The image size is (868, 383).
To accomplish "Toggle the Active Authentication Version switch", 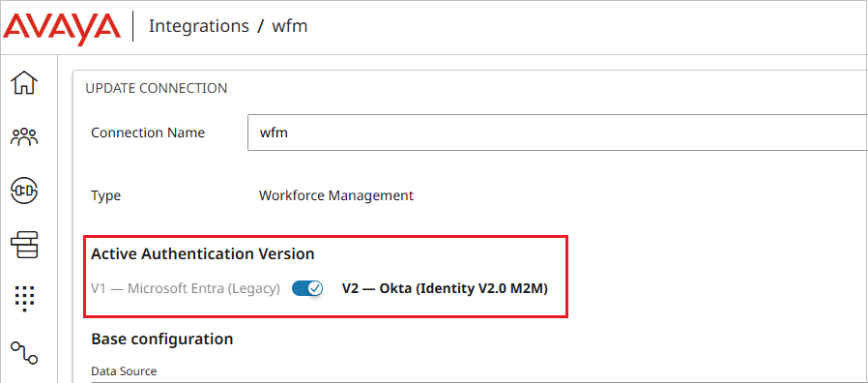I will pos(307,288).
